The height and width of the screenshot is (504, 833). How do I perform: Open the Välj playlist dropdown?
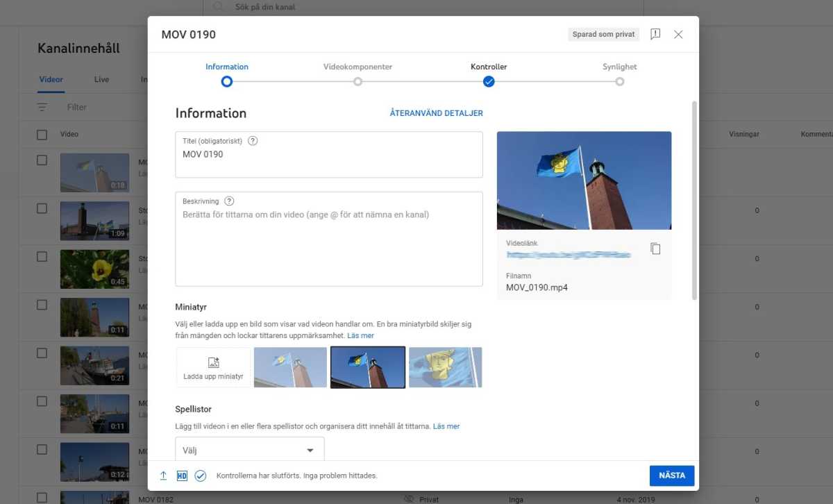(249, 450)
